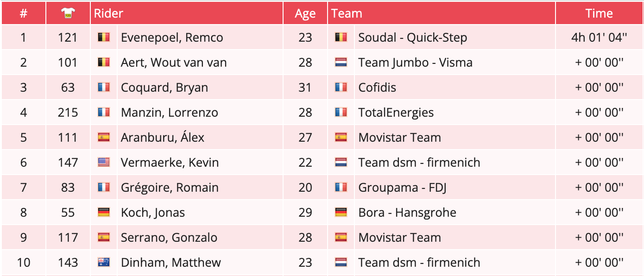Screen dimensions: 644x276
Task: Click the # rank column header
Action: (x=23, y=13)
